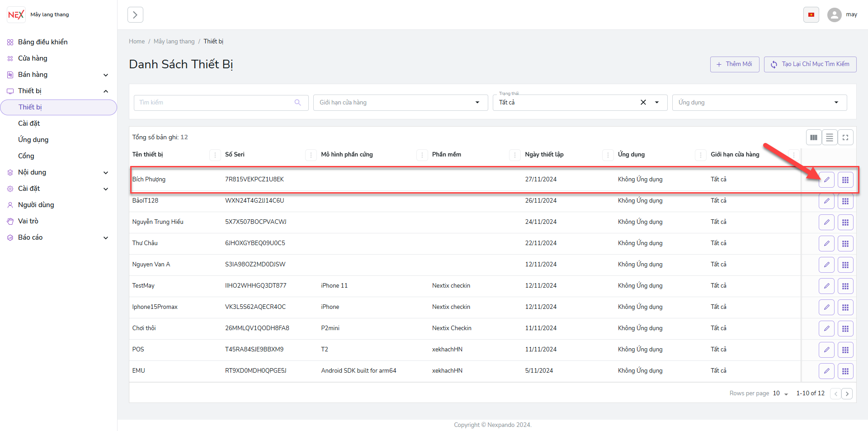Click the Vietnam flag language icon
Screen dimensions: 868x431
[811, 15]
